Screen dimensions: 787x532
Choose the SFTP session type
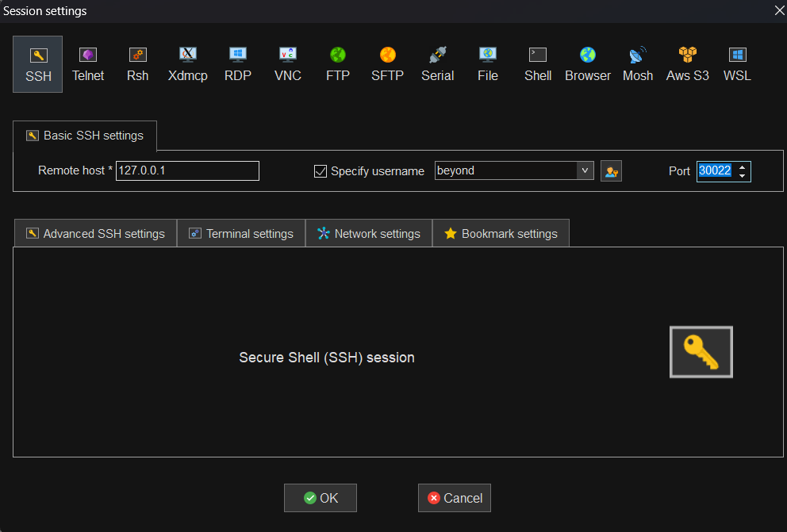(x=387, y=64)
